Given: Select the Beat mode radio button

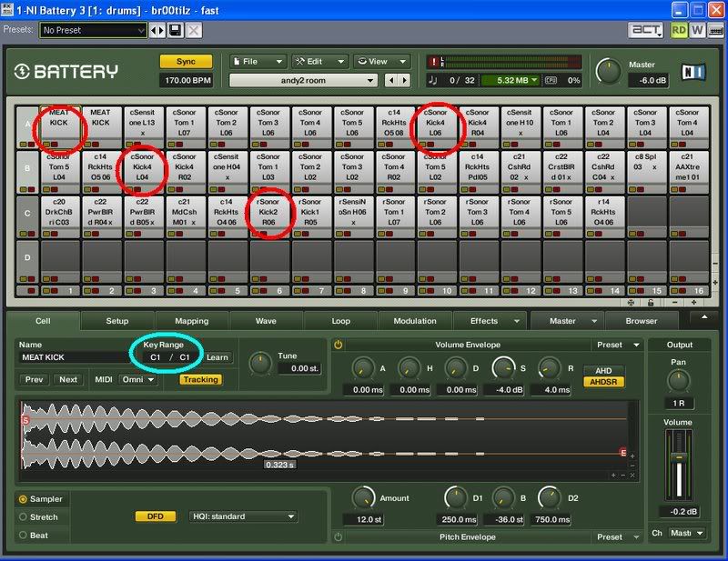Looking at the screenshot, I should click(23, 535).
